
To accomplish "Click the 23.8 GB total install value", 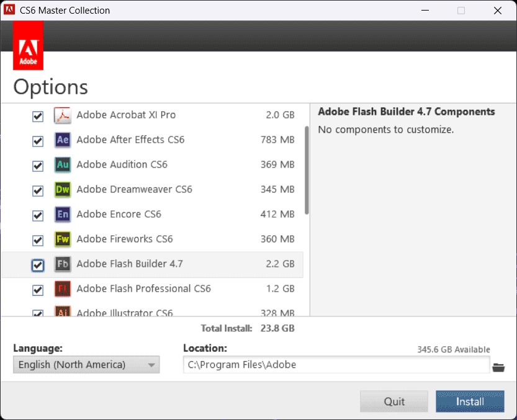I will [x=277, y=328].
